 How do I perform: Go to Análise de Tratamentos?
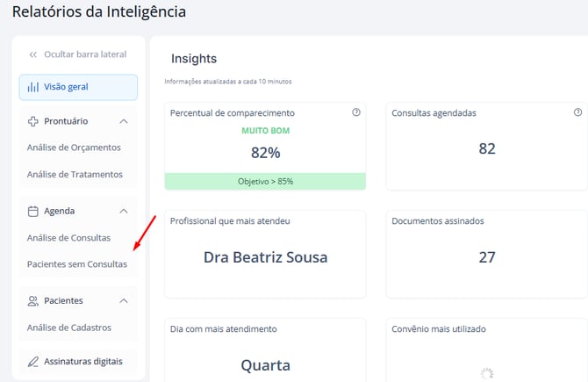[x=75, y=175]
